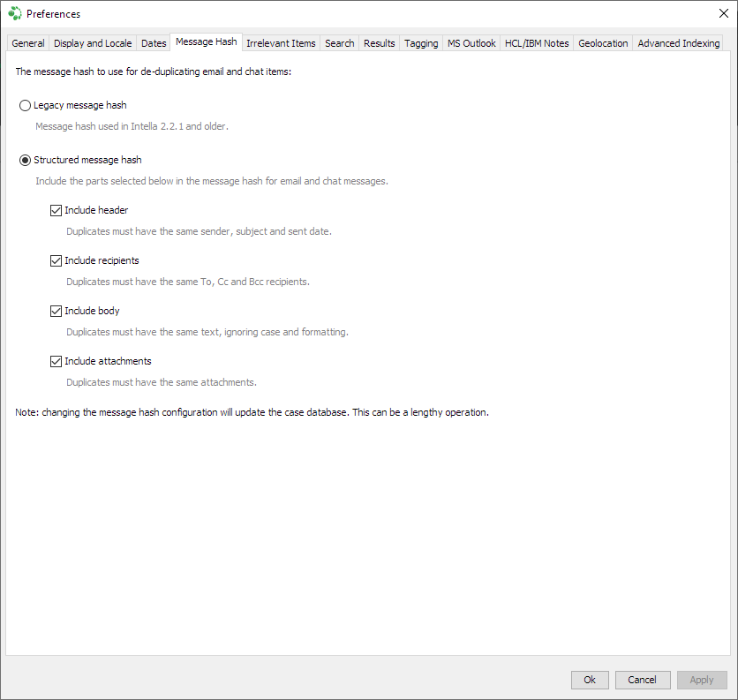The image size is (738, 700).
Task: Switch to the Tagging tab
Action: 421,42
